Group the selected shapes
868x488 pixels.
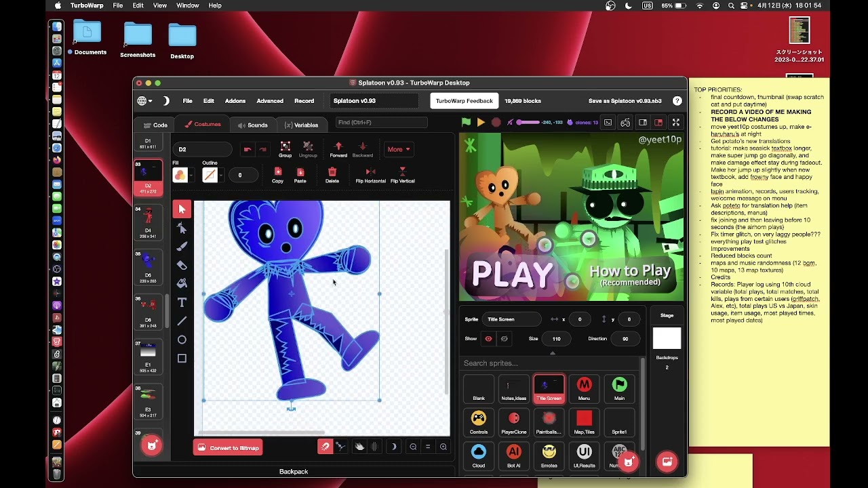tap(285, 150)
